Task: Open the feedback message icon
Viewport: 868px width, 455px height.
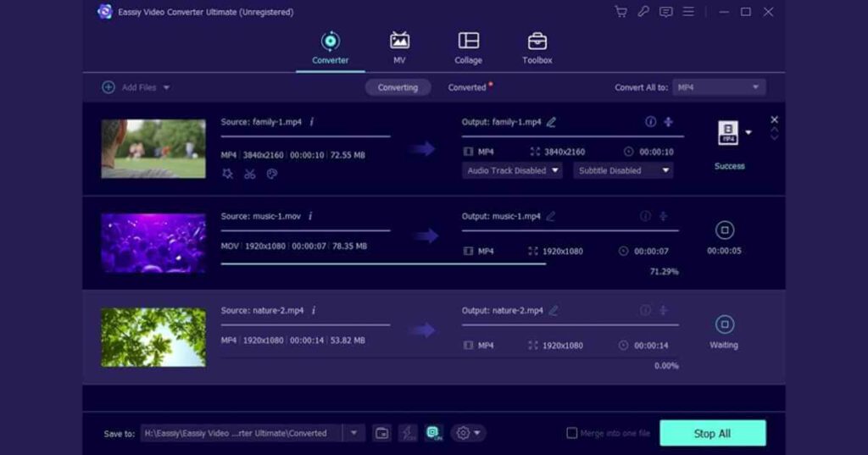Action: point(666,12)
